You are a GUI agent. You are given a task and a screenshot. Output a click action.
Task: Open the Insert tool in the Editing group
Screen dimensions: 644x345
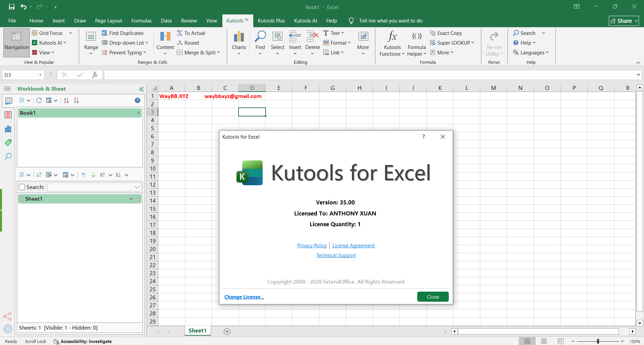pos(295,43)
